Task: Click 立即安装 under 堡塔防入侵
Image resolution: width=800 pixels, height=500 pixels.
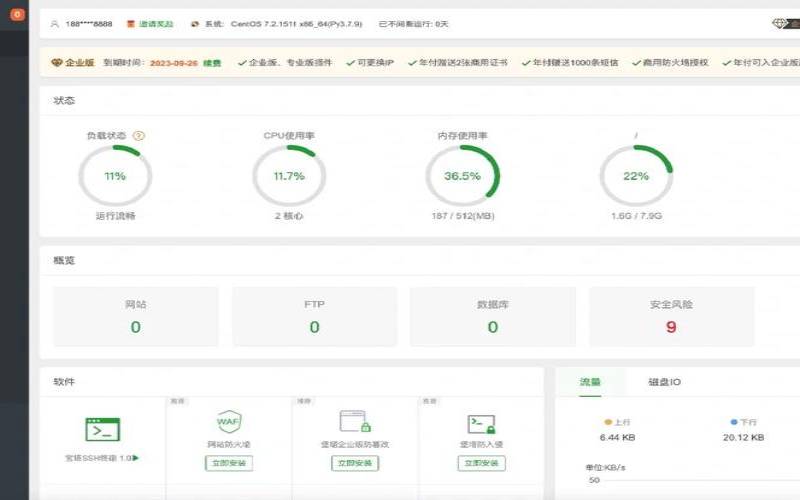Action: [481, 464]
